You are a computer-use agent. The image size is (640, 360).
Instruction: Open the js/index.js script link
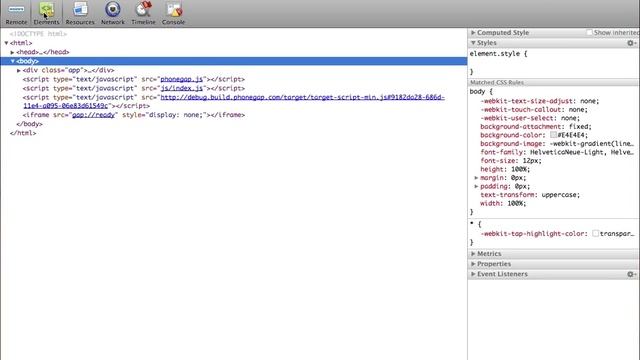(182, 88)
